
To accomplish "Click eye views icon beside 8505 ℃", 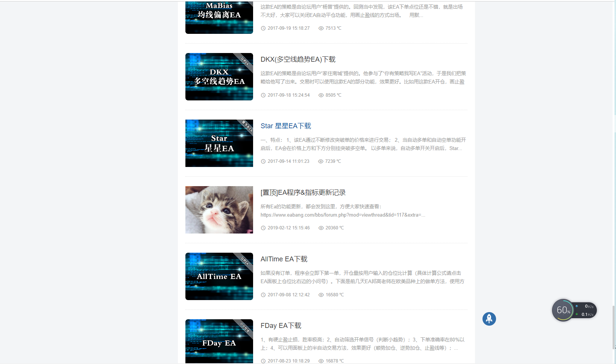I will 321,95.
